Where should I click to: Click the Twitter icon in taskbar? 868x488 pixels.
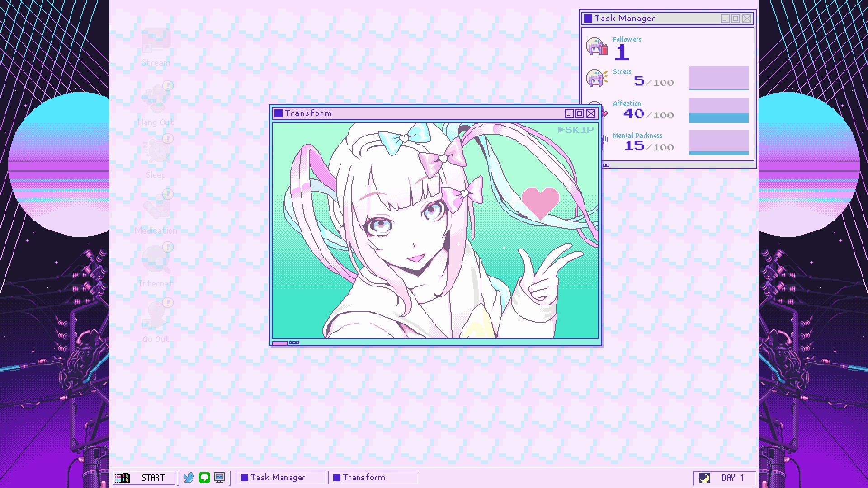click(x=189, y=477)
